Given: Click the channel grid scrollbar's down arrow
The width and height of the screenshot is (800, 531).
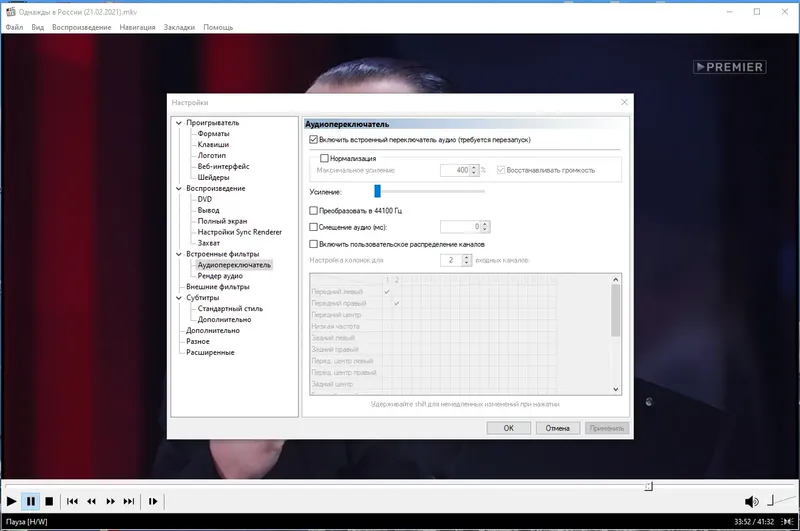Looking at the screenshot, I should [616, 389].
